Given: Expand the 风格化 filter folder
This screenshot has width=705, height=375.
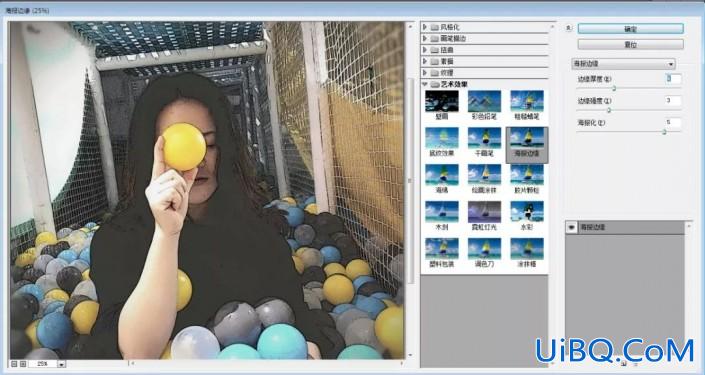Looking at the screenshot, I should coord(425,27).
